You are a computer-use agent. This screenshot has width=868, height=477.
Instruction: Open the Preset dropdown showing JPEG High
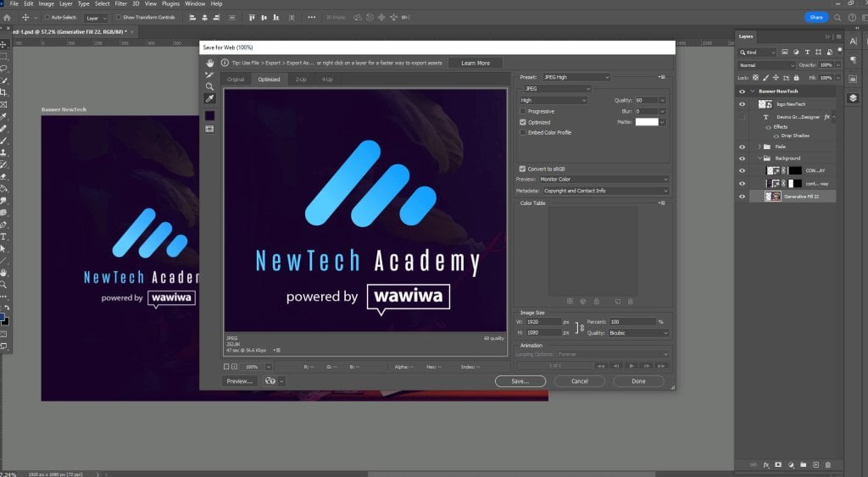coord(576,77)
